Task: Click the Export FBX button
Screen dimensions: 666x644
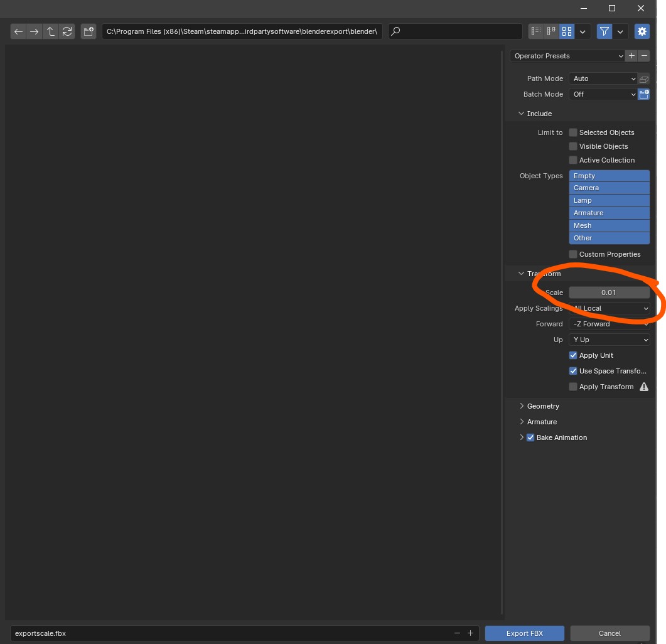Action: pyautogui.click(x=524, y=633)
